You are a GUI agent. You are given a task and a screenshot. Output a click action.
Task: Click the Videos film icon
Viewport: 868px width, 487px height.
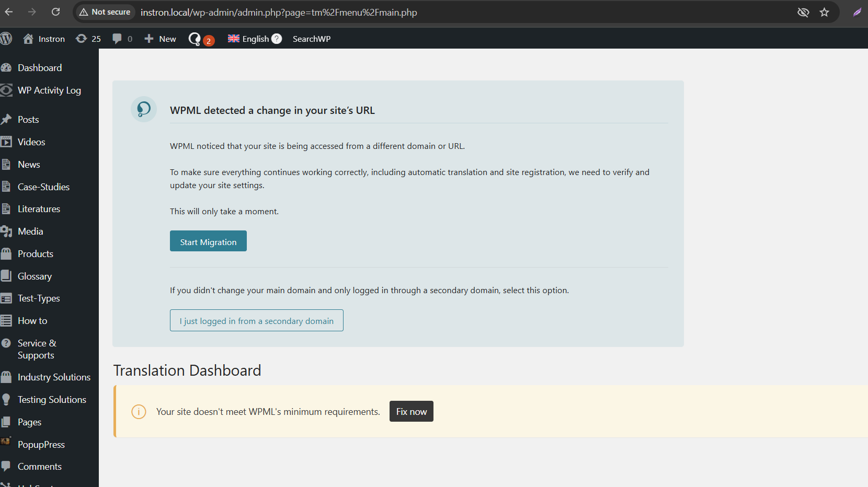[x=6, y=142]
